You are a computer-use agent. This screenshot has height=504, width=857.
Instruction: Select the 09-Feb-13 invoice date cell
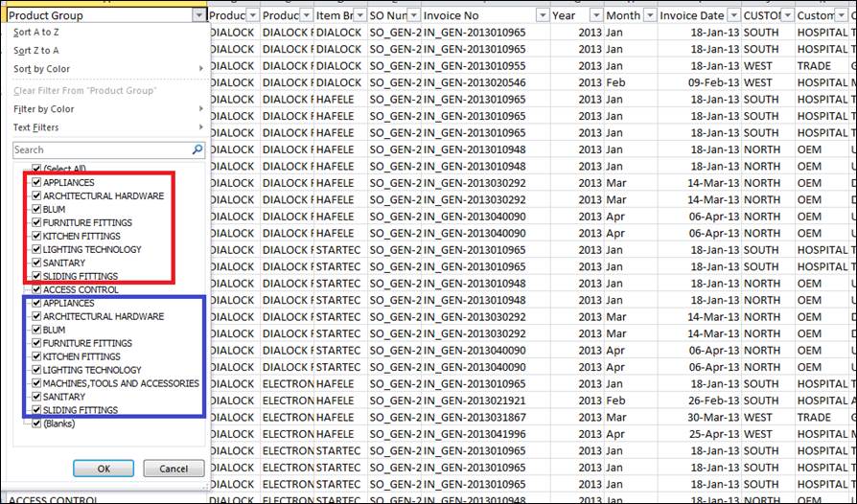(700, 82)
